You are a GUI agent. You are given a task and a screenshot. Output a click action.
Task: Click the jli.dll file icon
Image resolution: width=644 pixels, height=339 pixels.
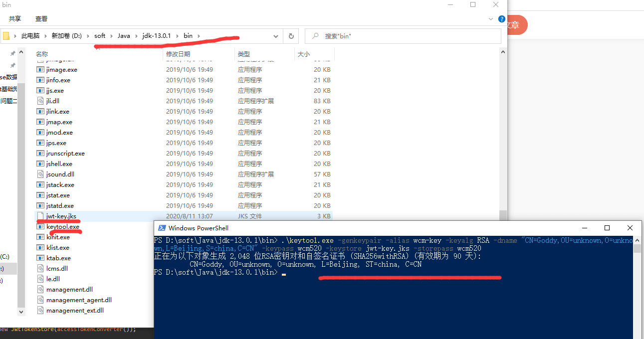[x=40, y=101]
